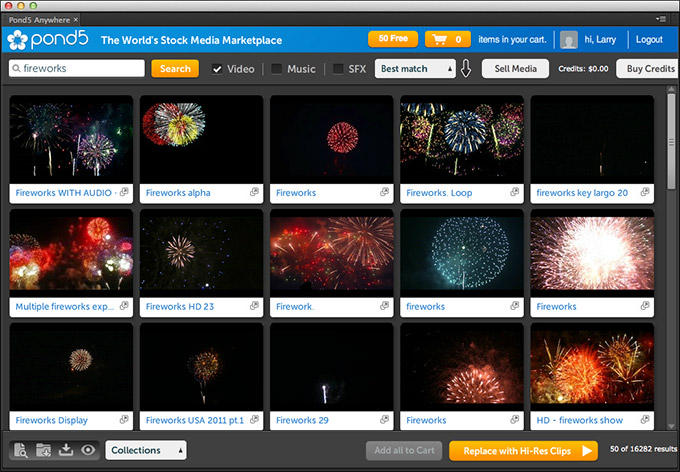Click Larry's user avatar icon
This screenshot has width=680, height=472.
click(569, 40)
